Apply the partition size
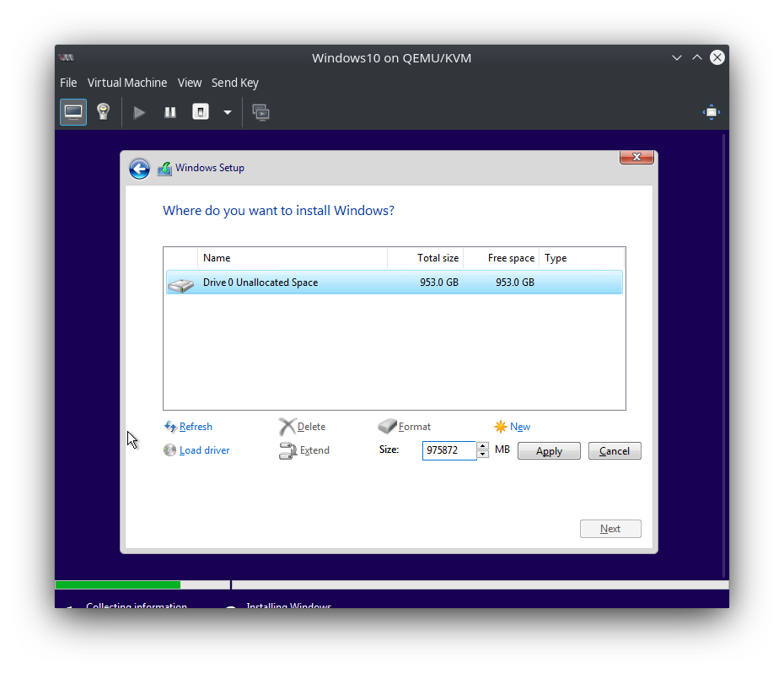Image resolution: width=784 pixels, height=673 pixels. coord(549,451)
